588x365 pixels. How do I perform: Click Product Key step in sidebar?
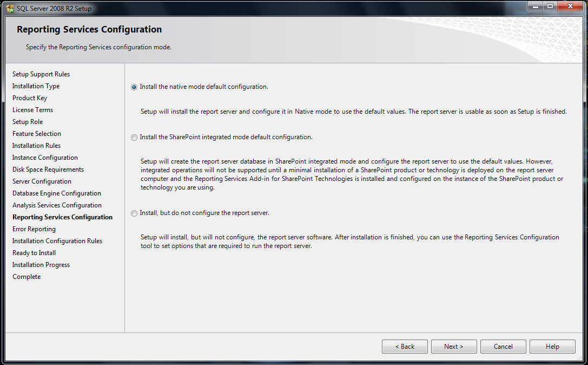coord(30,98)
